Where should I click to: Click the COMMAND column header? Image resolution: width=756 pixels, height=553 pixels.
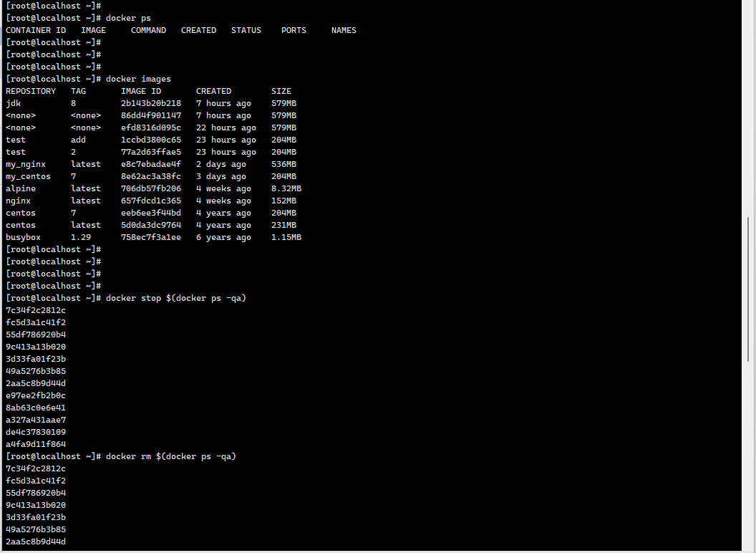[148, 30]
